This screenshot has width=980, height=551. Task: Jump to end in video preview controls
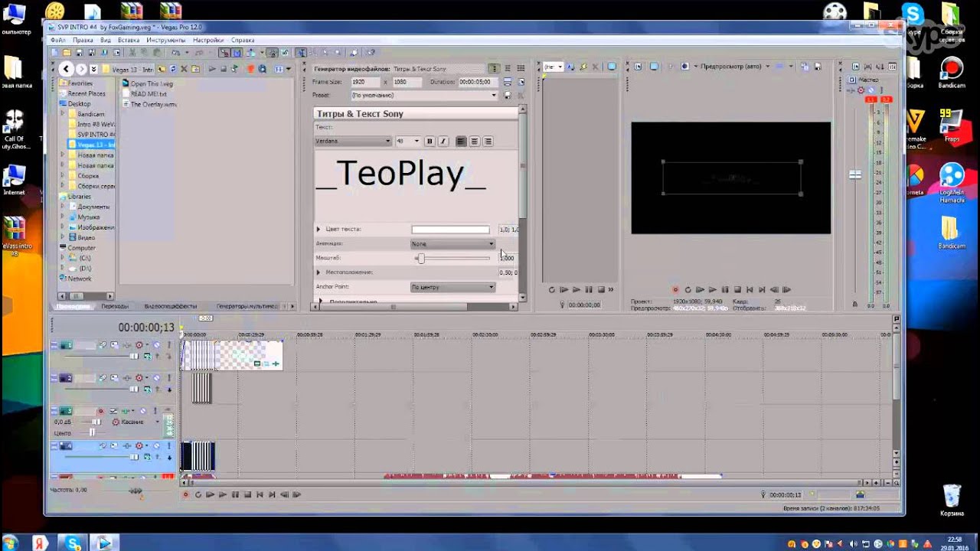point(762,290)
